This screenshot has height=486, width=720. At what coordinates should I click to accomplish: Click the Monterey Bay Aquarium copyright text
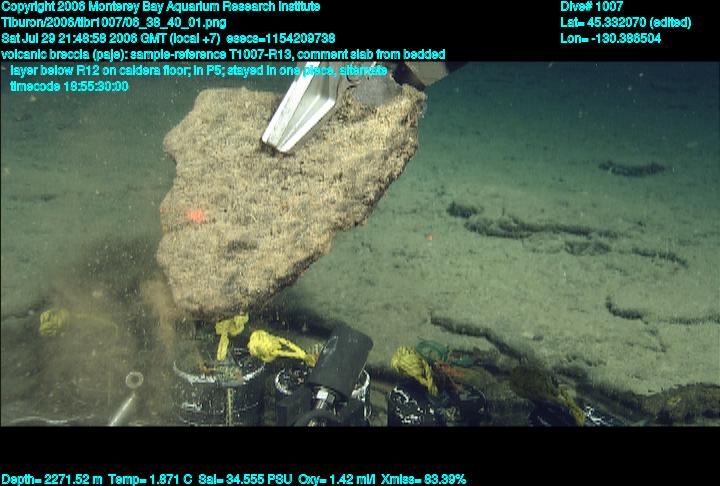(160, 7)
